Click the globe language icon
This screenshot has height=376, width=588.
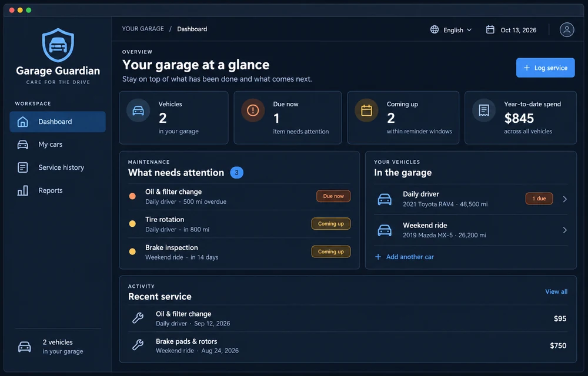435,29
